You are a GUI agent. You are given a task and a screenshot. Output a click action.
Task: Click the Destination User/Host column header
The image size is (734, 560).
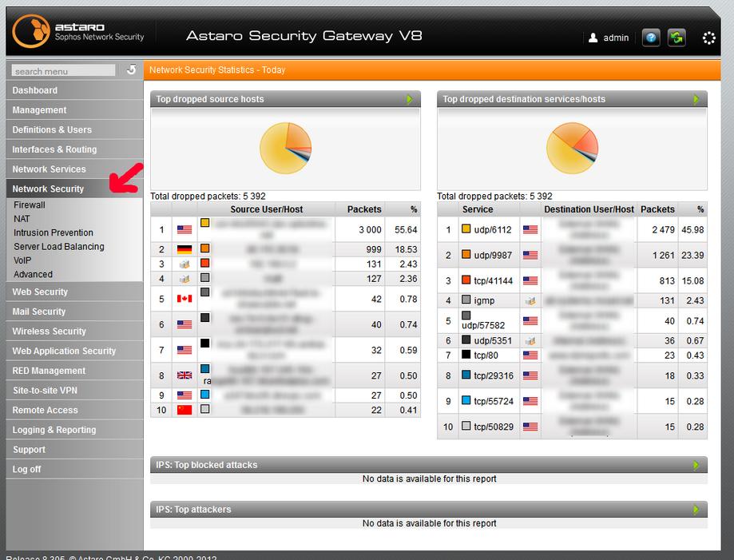(x=589, y=209)
